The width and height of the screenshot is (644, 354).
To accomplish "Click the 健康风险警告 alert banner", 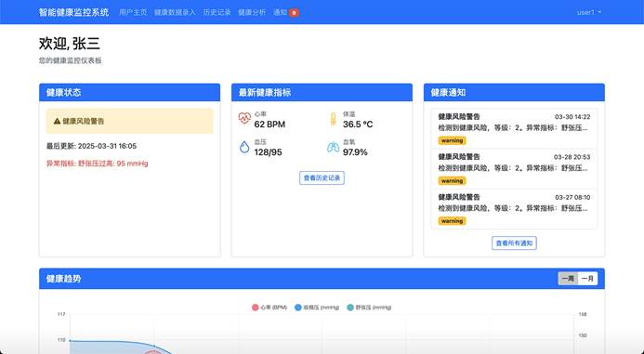I will coord(130,121).
